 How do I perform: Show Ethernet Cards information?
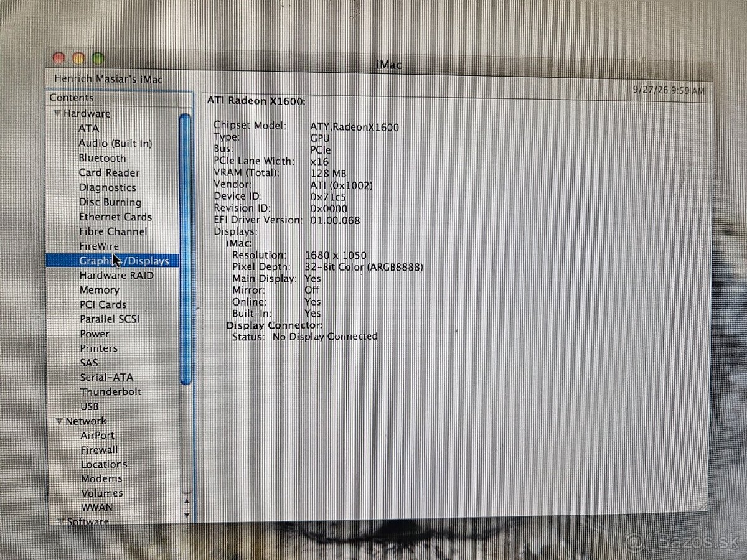(115, 217)
